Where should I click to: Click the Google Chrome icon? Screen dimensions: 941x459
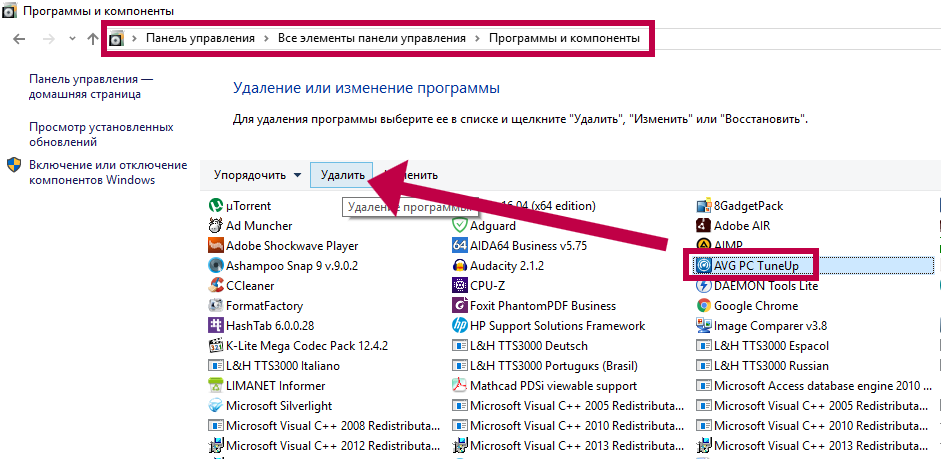pos(703,306)
